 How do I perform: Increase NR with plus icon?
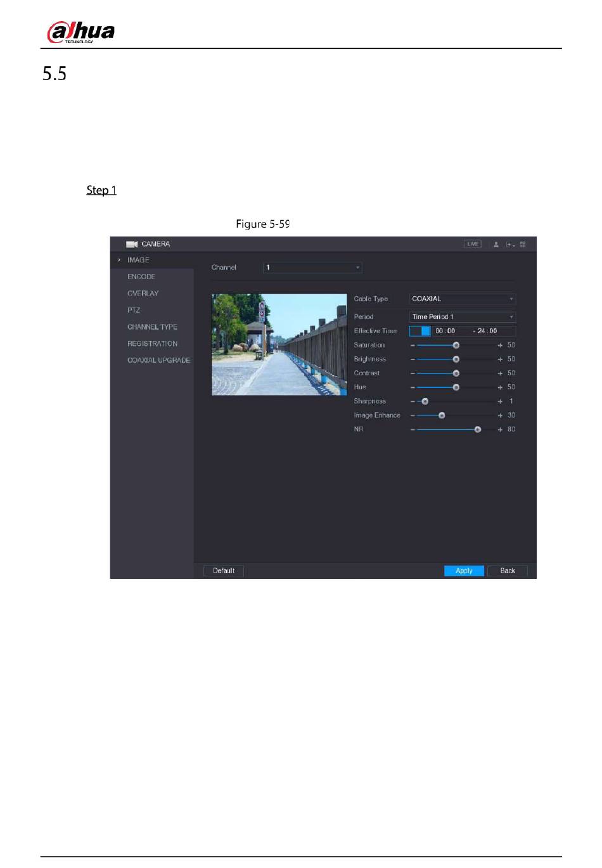(x=500, y=430)
